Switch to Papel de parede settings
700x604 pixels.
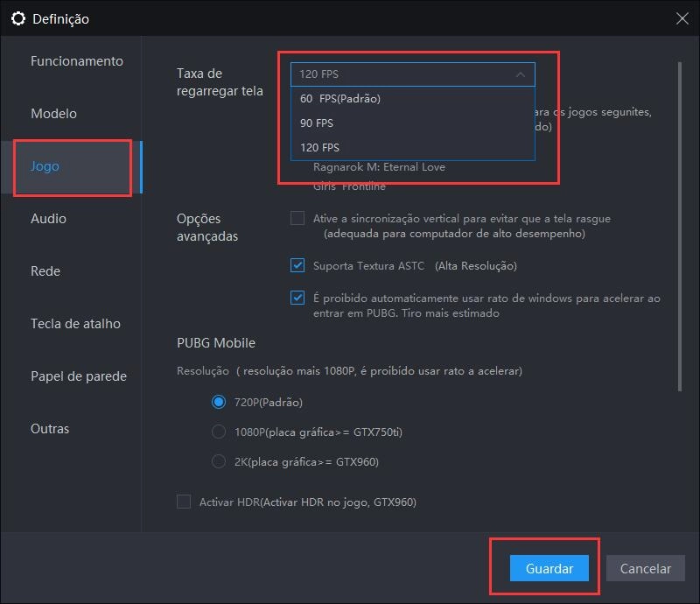[x=79, y=376]
